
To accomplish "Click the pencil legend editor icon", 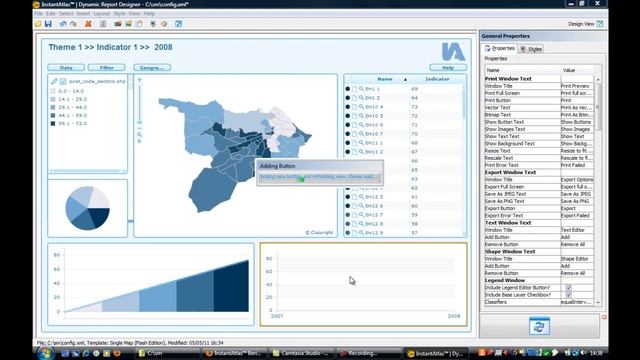I will (54, 81).
